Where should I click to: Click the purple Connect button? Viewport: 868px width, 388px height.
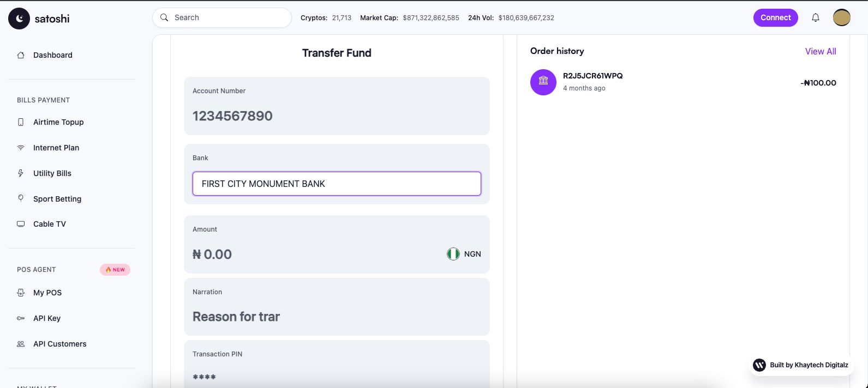tap(775, 17)
